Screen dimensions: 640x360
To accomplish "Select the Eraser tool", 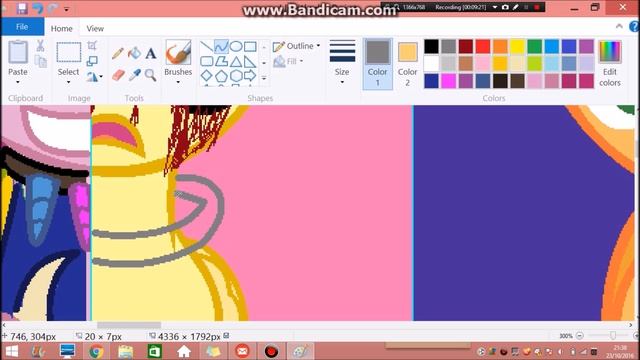I will tap(118, 75).
